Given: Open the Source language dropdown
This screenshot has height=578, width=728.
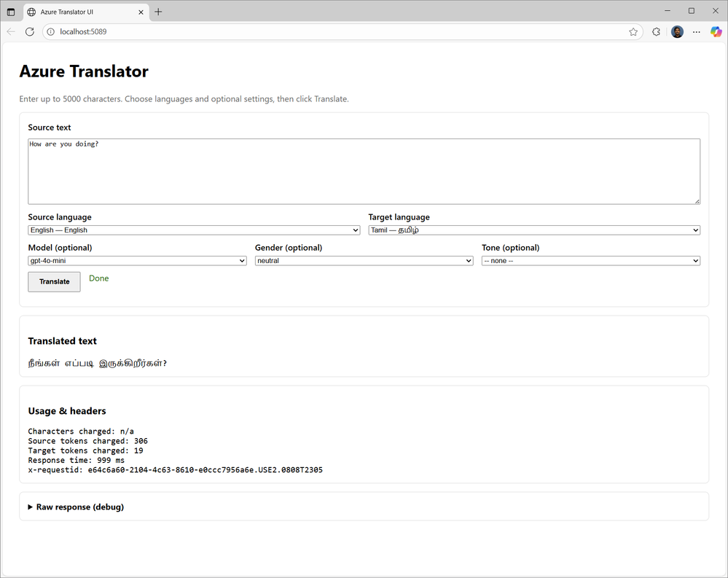Looking at the screenshot, I should coord(194,230).
